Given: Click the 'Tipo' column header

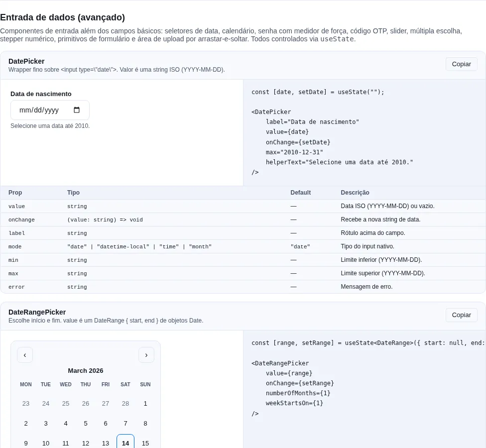Looking at the screenshot, I should click(74, 193).
